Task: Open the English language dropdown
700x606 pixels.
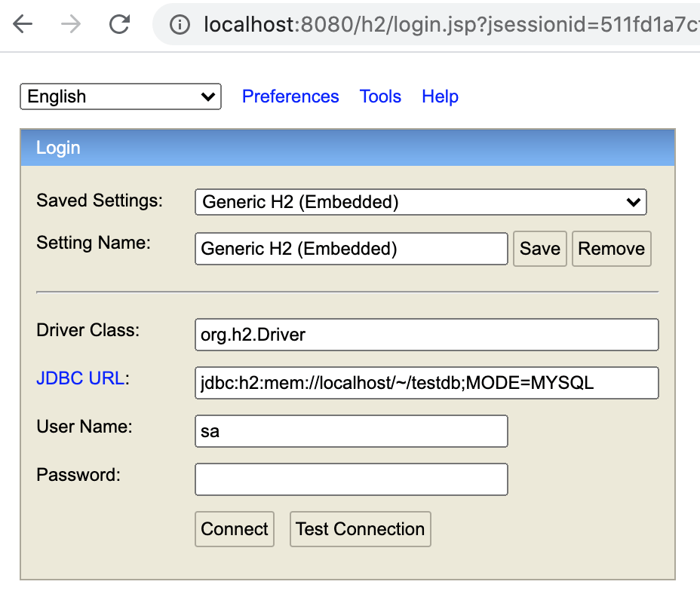Action: coord(121,96)
